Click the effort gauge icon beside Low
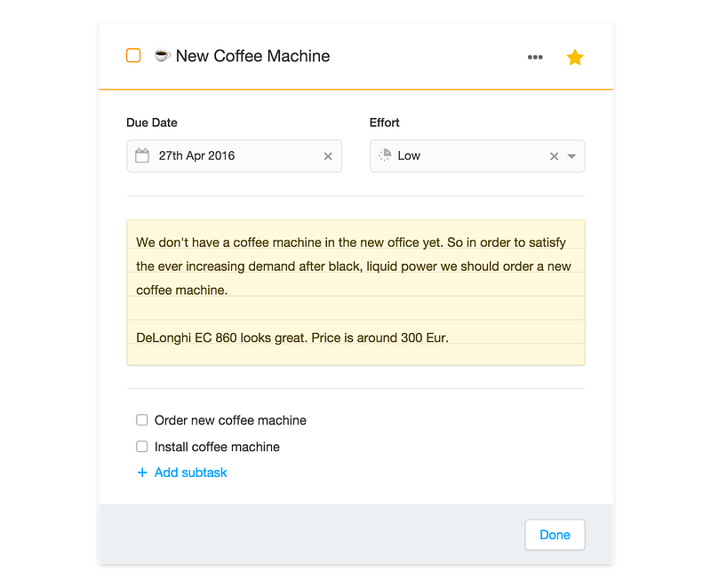This screenshot has width=711, height=588. tap(385, 155)
